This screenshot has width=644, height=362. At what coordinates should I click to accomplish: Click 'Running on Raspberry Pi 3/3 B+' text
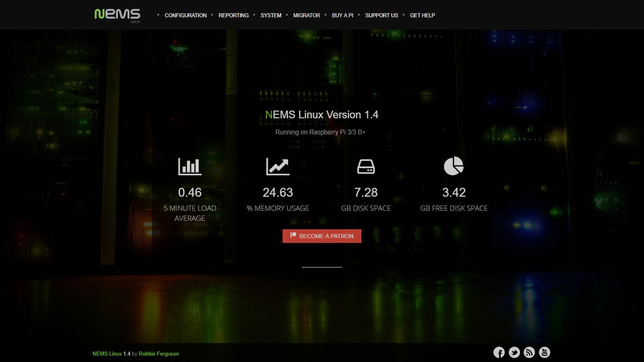(x=320, y=132)
